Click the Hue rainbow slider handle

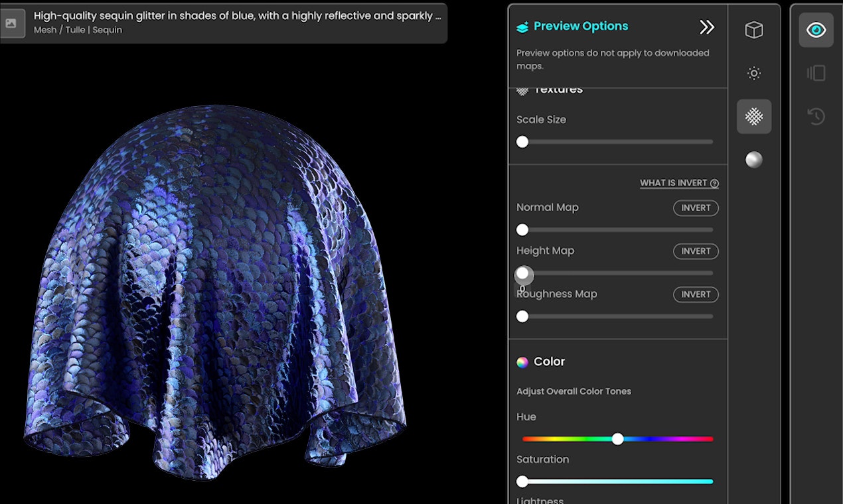[x=618, y=438]
